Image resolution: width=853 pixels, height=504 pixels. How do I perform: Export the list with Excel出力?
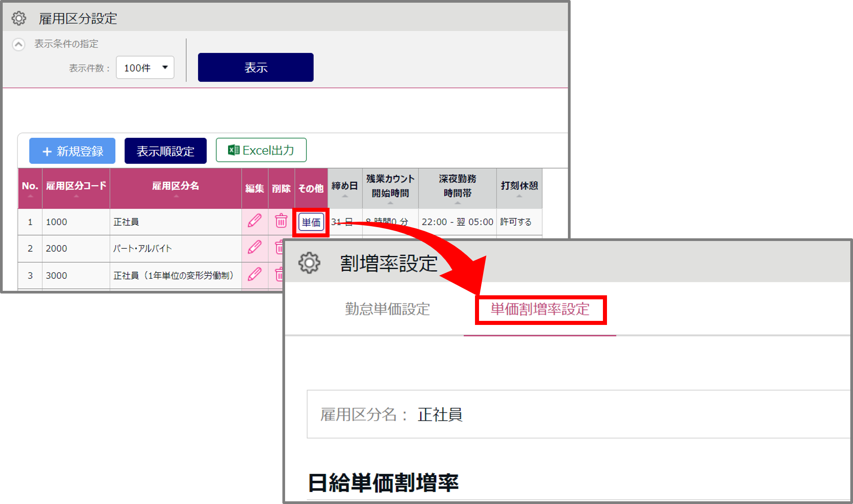[x=261, y=150]
